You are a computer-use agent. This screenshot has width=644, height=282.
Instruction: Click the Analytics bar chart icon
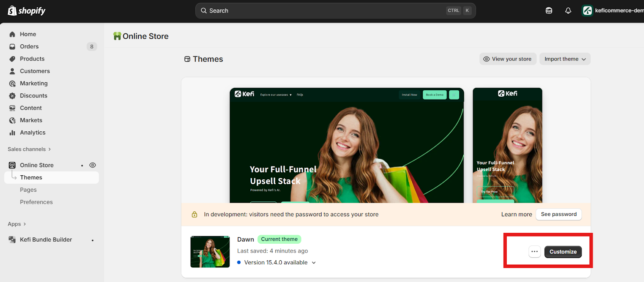tap(12, 133)
